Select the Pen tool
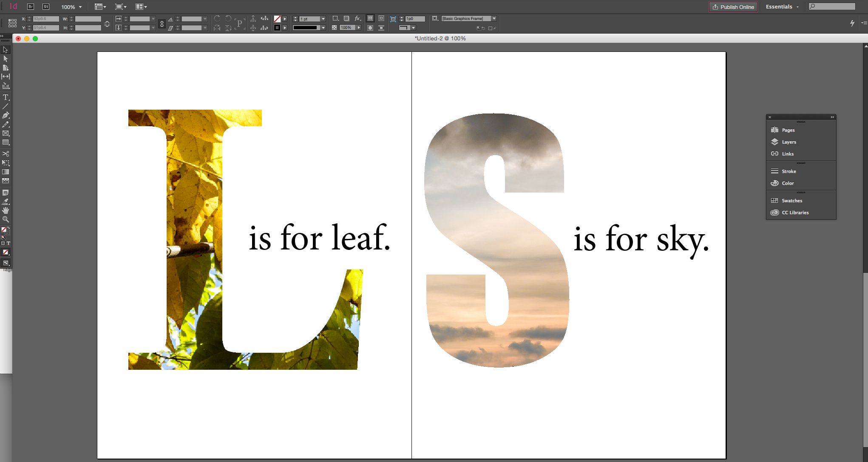 pos(6,115)
